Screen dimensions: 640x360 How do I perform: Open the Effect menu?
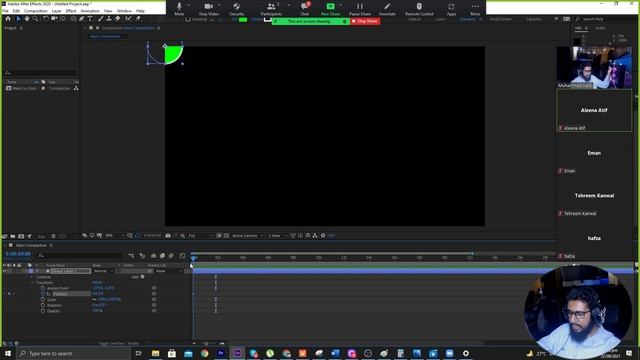(x=71, y=11)
